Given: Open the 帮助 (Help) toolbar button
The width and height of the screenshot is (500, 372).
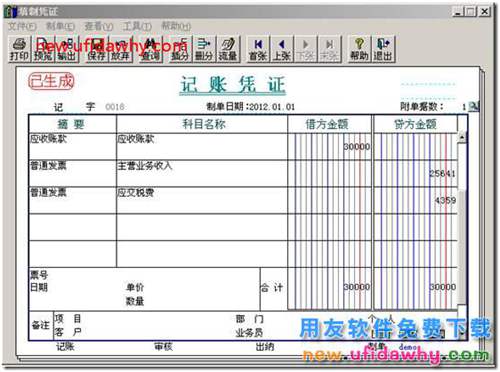Looking at the screenshot, I should pyautogui.click(x=359, y=49).
